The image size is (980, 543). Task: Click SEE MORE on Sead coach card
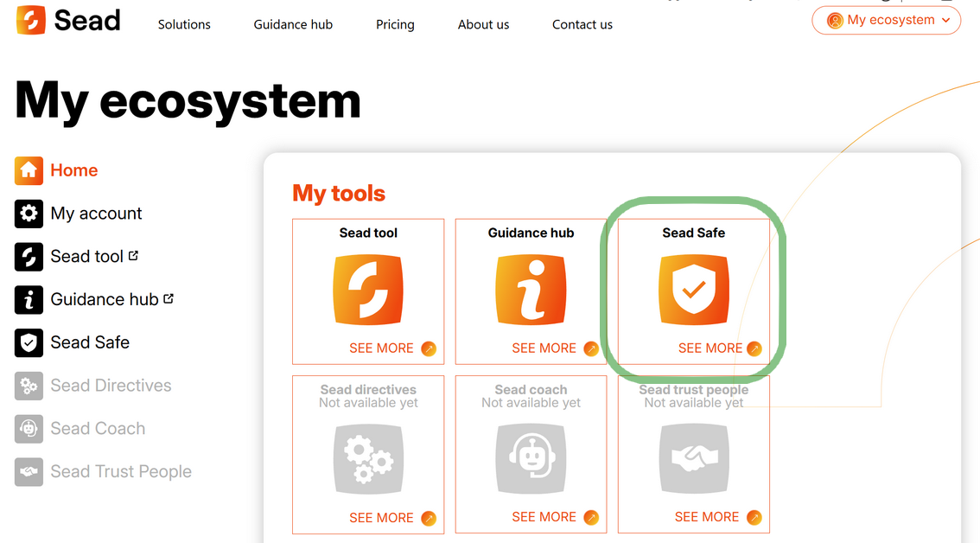click(x=544, y=517)
